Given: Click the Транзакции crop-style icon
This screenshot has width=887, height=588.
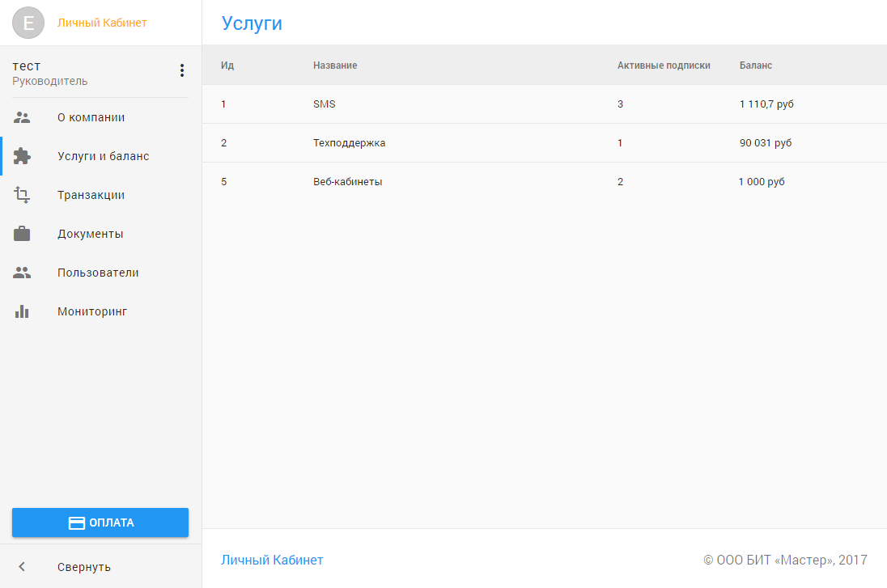Looking at the screenshot, I should tap(22, 195).
